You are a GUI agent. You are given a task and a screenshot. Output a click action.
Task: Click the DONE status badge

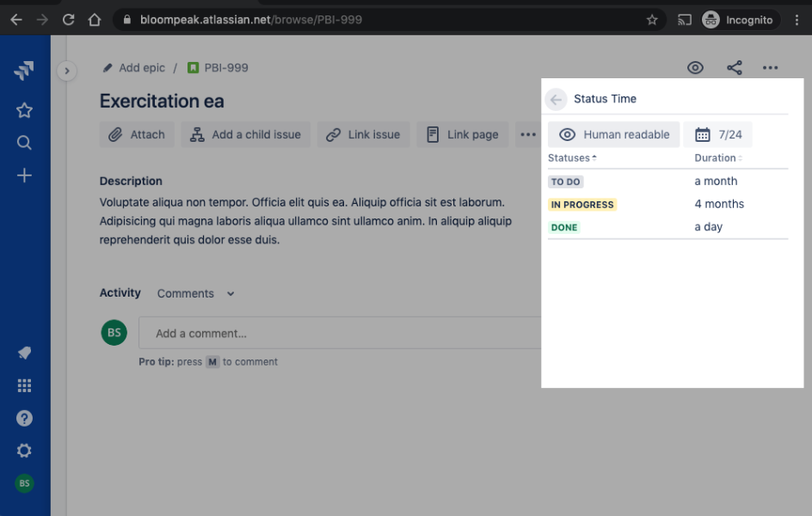click(564, 227)
